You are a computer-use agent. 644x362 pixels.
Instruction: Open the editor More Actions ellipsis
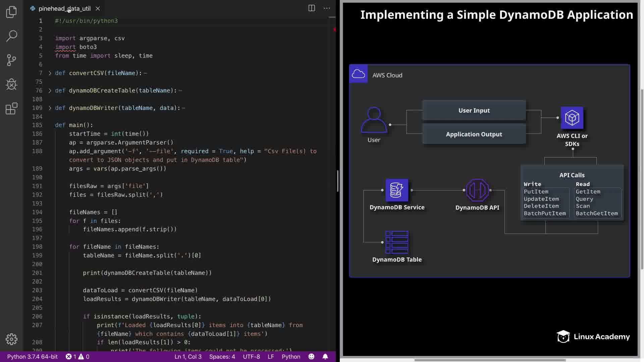click(327, 8)
